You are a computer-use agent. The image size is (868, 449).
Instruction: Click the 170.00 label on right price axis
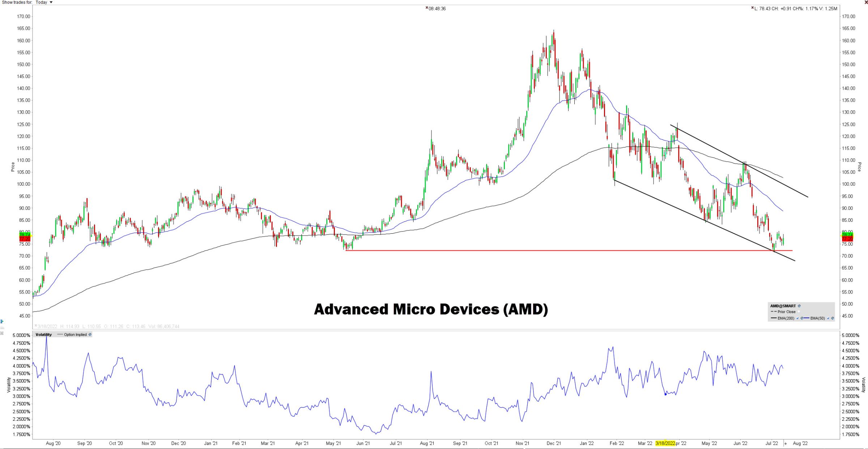(848, 16)
